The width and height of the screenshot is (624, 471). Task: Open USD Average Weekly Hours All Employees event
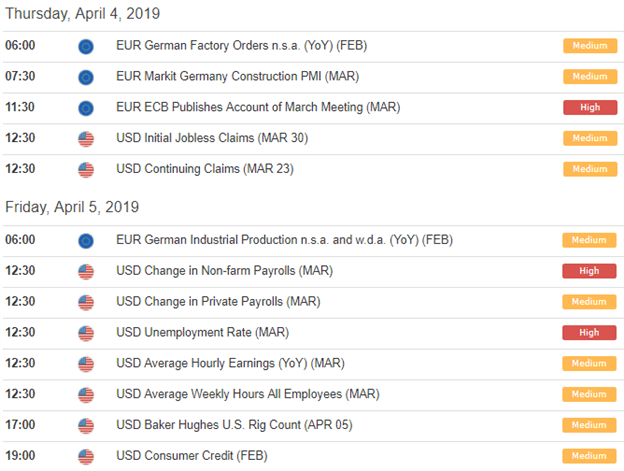pyautogui.click(x=248, y=394)
